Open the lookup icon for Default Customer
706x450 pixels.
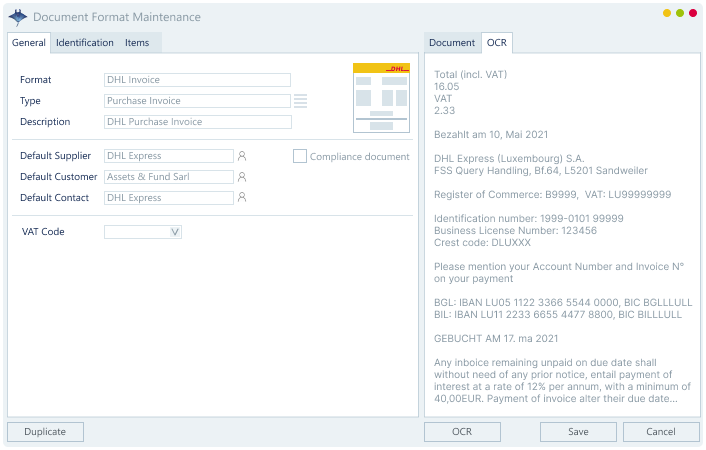242,177
